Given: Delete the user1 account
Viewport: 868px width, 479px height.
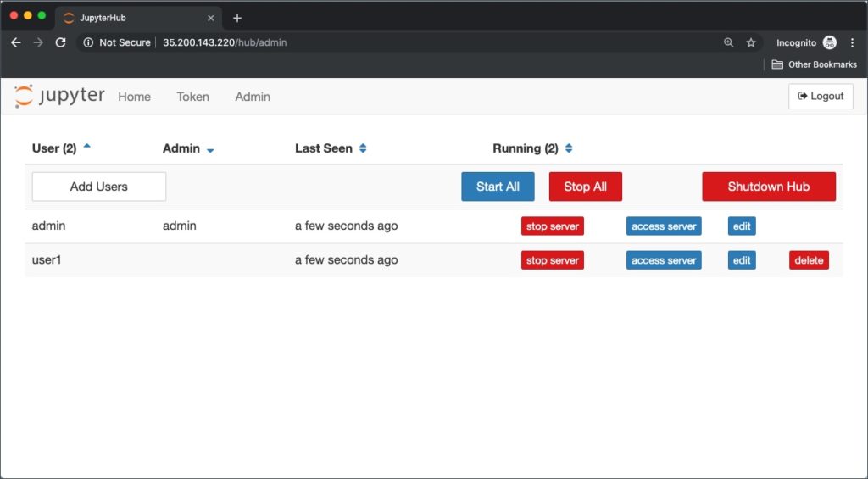Looking at the screenshot, I should point(809,260).
